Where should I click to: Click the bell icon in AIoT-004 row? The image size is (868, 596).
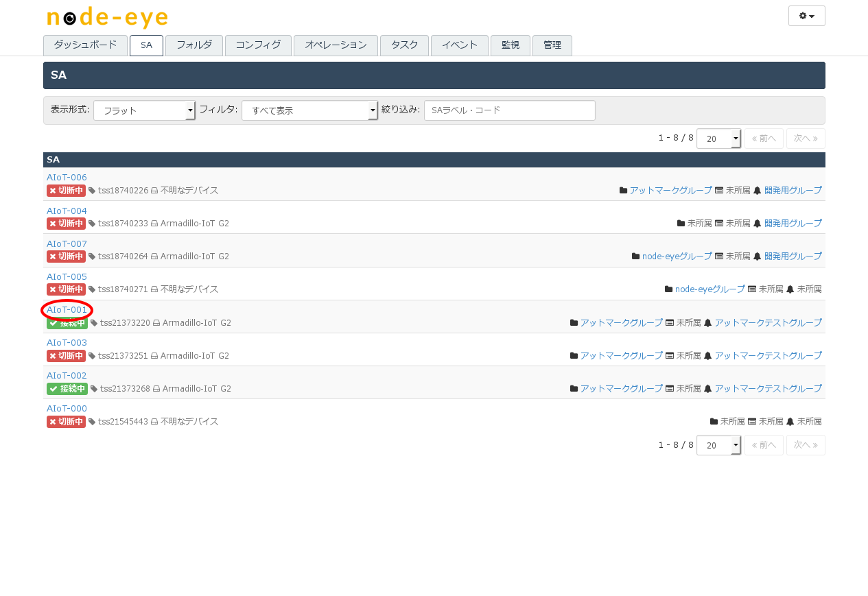[757, 224]
